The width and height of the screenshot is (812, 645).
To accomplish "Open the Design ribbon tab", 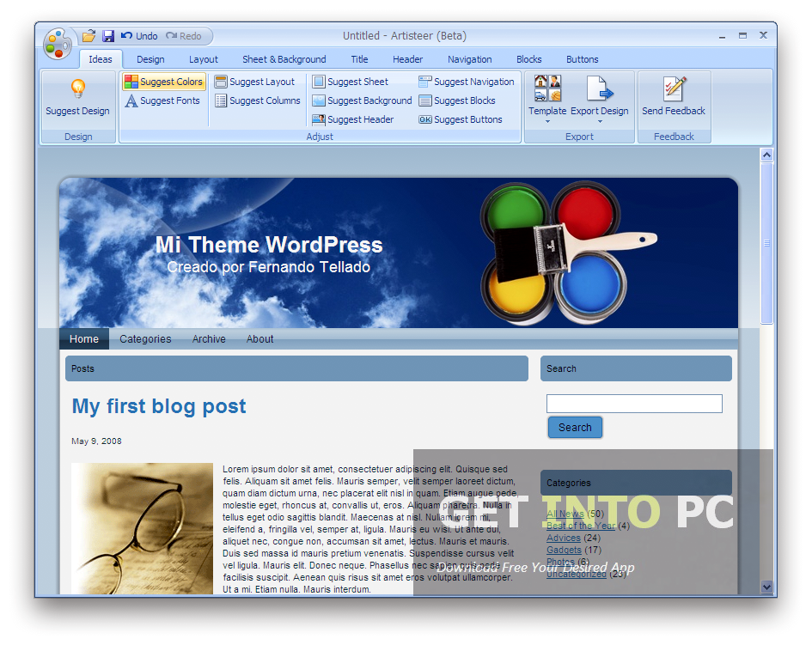I will pyautogui.click(x=150, y=59).
